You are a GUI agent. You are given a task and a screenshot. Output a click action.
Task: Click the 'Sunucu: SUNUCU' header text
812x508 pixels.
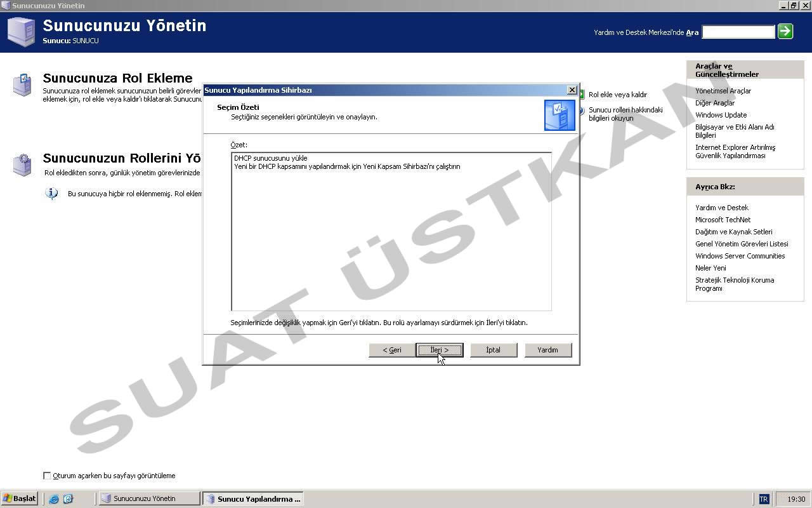(70, 41)
